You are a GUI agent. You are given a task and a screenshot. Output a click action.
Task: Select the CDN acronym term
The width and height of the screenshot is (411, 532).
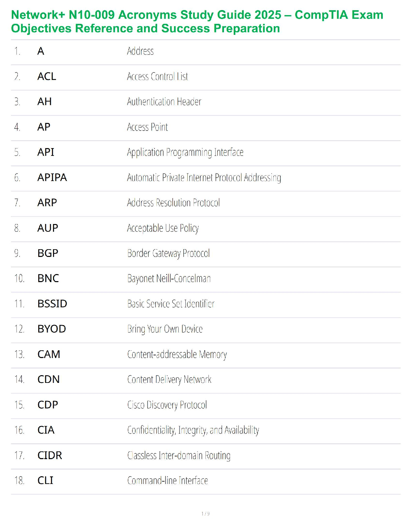48,380
